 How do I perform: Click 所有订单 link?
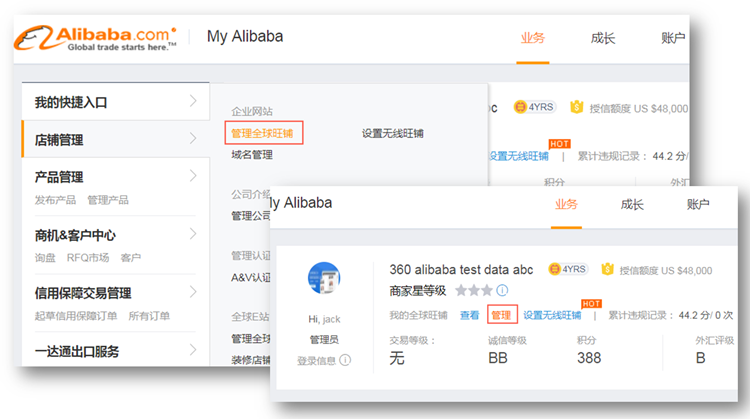pyautogui.click(x=149, y=316)
